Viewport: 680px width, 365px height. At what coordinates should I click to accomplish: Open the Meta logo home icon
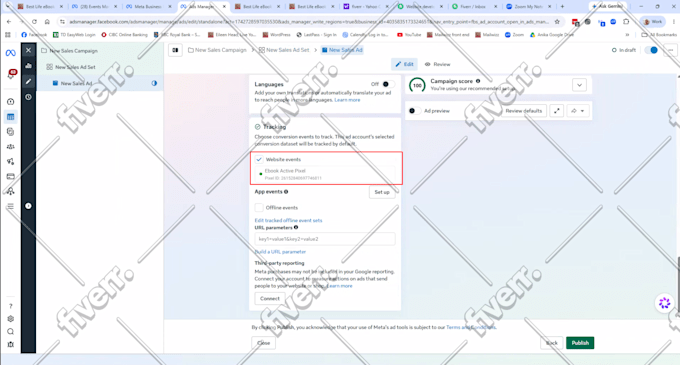10,53
